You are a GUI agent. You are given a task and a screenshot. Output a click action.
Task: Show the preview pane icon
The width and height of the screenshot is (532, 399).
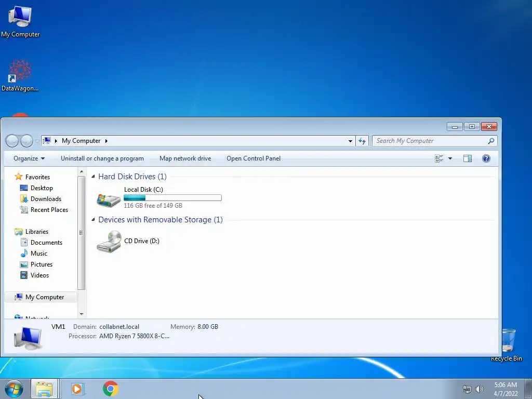468,158
